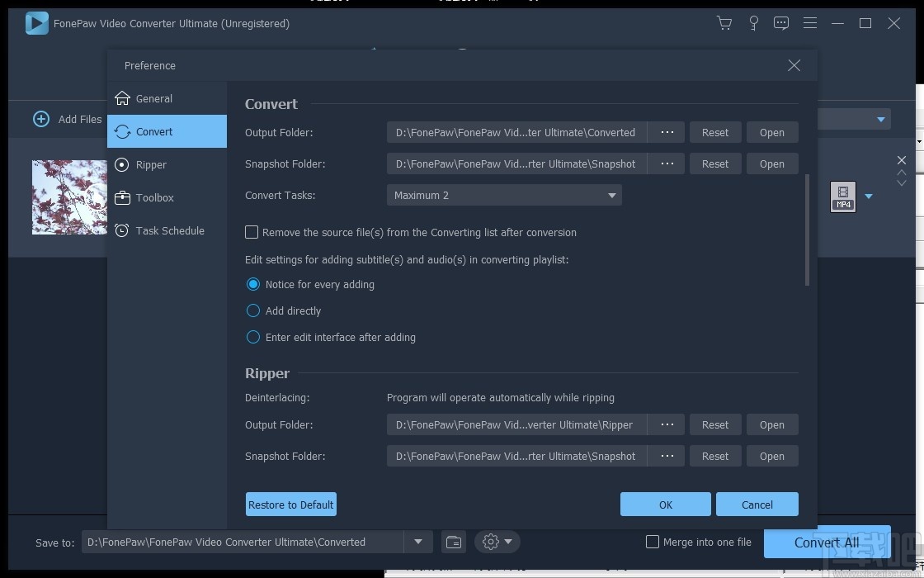Click the MP4 output format icon
Image resolution: width=924 pixels, height=578 pixels.
[x=842, y=197]
